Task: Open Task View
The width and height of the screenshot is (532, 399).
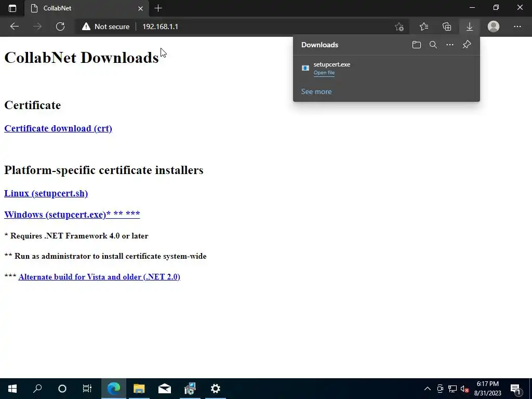Action: pyautogui.click(x=87, y=389)
